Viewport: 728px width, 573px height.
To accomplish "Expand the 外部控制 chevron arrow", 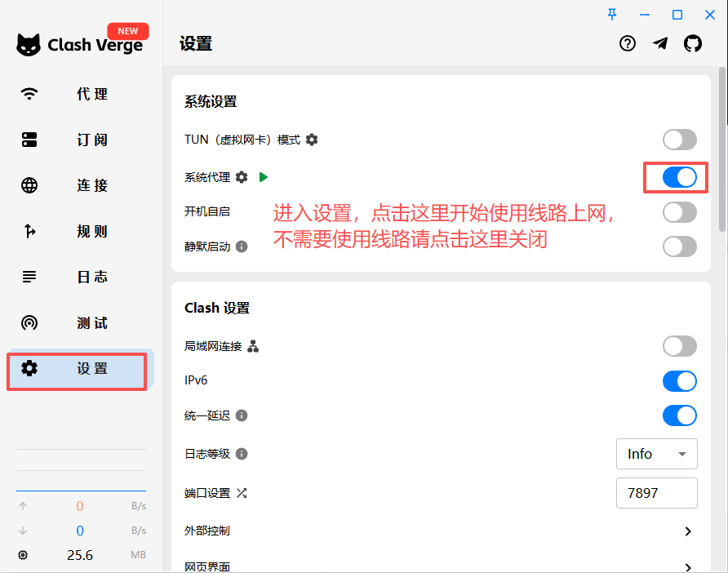I will coord(688,531).
